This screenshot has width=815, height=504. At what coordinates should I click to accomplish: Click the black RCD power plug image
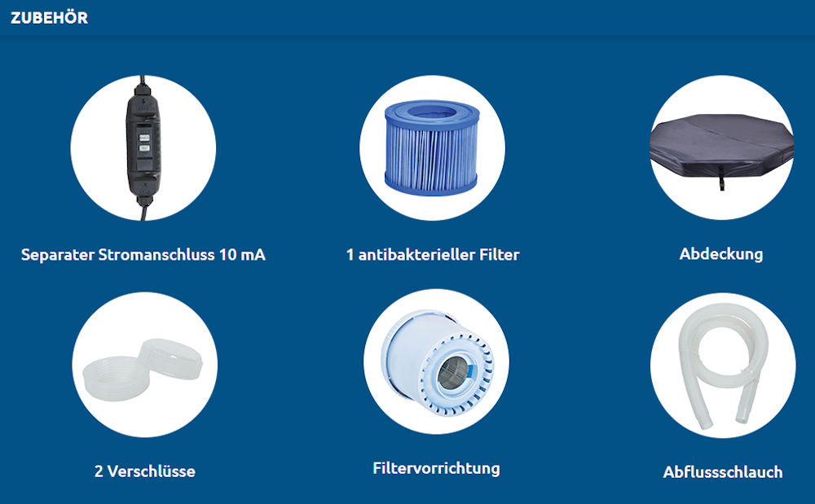pos(143,148)
